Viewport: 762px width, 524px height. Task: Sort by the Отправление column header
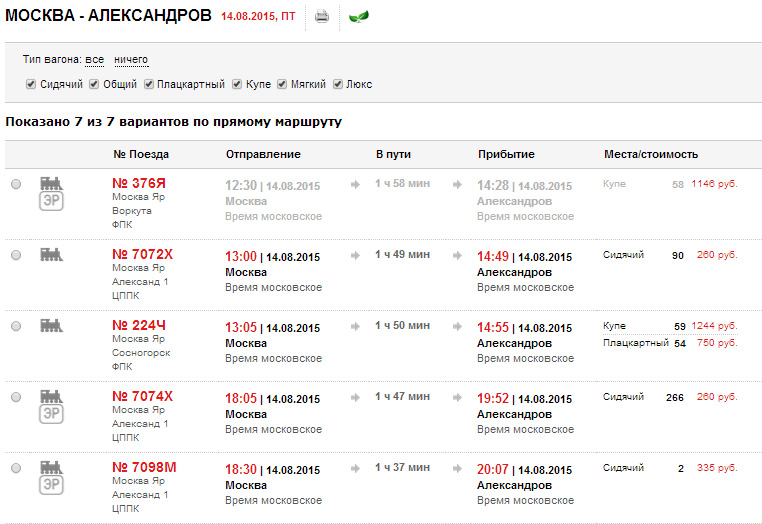(x=263, y=154)
